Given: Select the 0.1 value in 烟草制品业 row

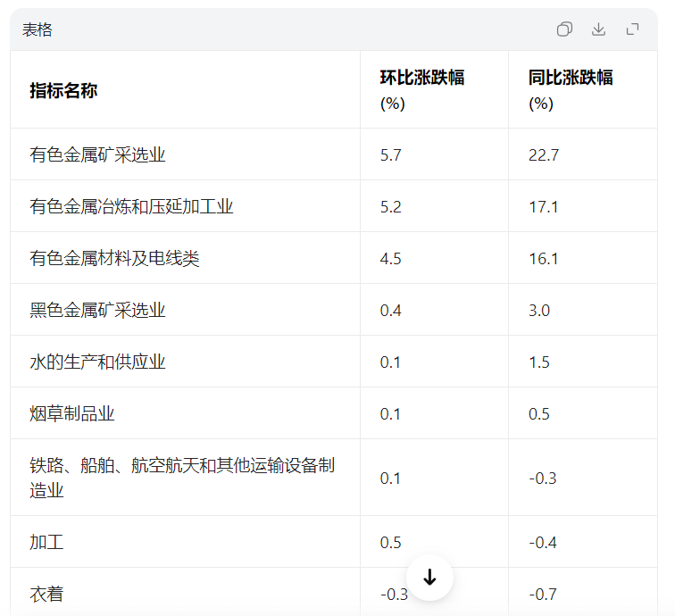Looking at the screenshot, I should tap(390, 413).
